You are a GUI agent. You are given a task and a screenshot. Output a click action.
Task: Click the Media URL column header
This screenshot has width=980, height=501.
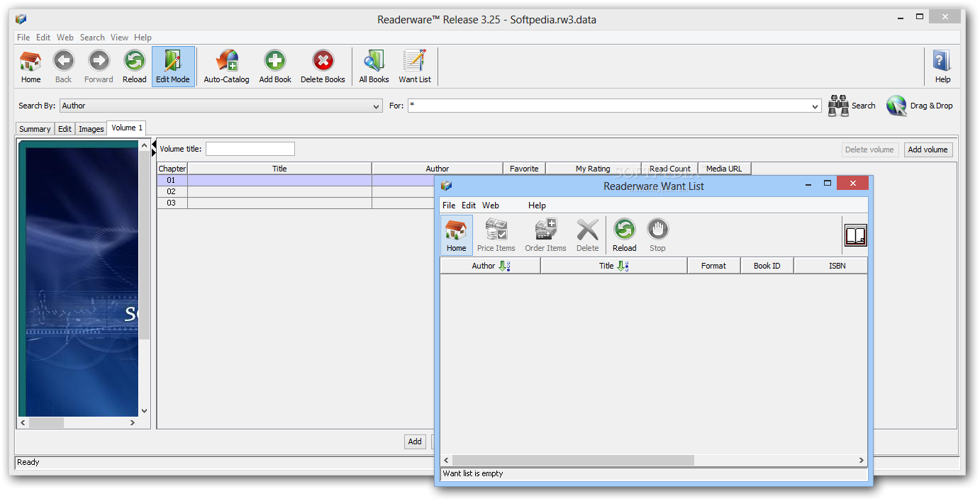(x=724, y=169)
